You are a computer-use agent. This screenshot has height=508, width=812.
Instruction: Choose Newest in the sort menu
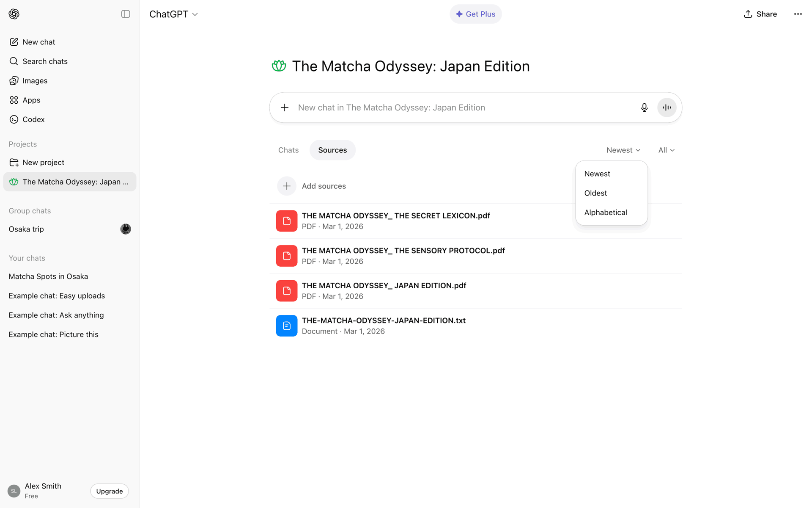[x=611, y=174]
